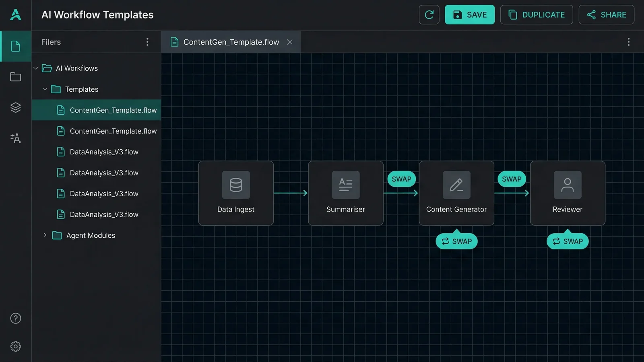Select the Content Generator node label
644x362 pixels.
(x=456, y=209)
